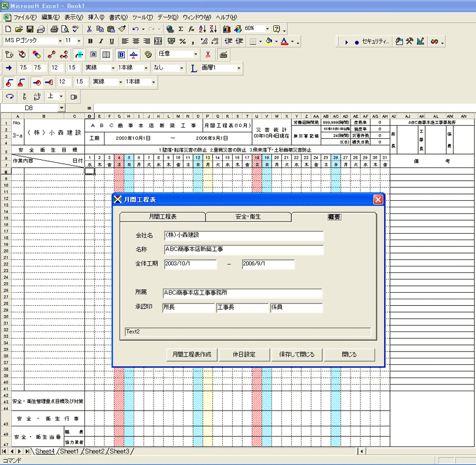Toggle the keyboard icon button in the schedule toolbar
Screen dimensions: 476x465
(x=223, y=54)
